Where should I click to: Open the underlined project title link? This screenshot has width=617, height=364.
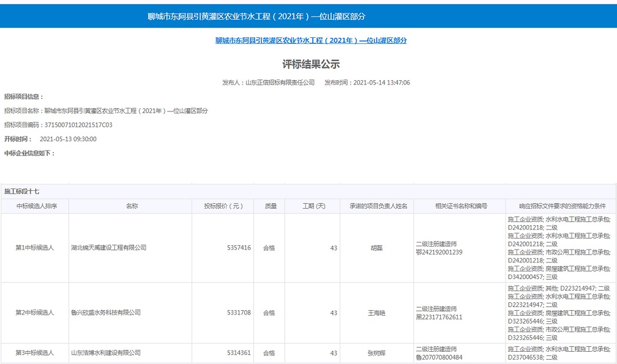click(x=311, y=40)
